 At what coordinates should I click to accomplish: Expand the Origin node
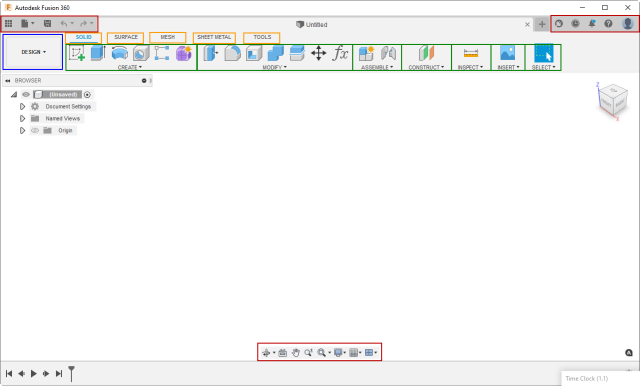pos(22,131)
